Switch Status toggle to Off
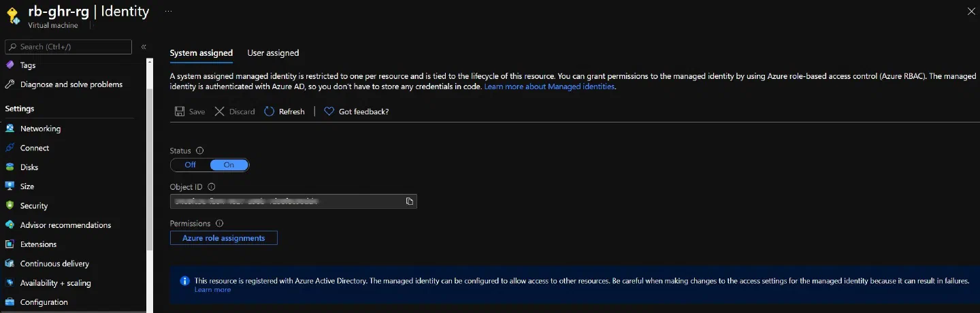This screenshot has width=980, height=313. 190,165
